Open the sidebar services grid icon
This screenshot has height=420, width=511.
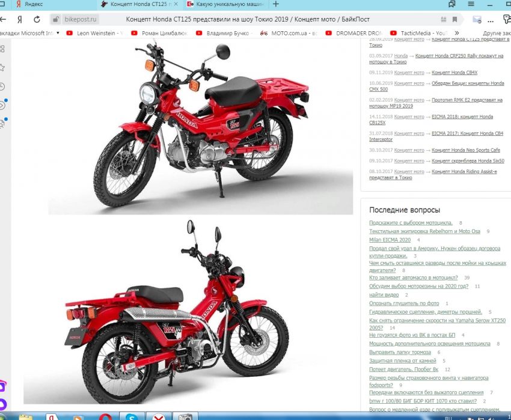[x=2, y=48]
